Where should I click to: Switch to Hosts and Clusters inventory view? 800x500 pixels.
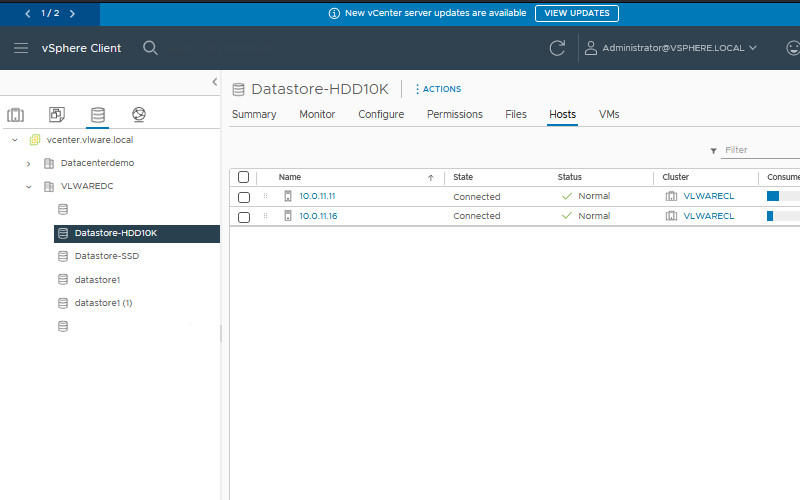(x=15, y=115)
